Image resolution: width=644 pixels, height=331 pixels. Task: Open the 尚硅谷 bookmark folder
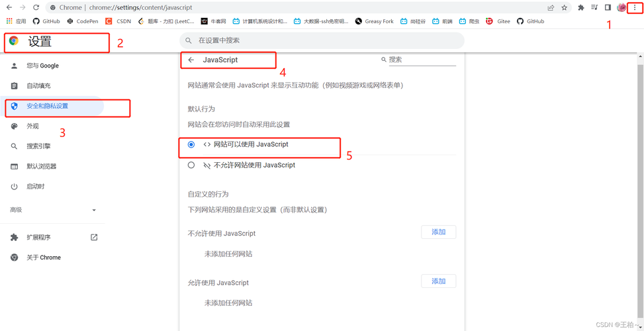pos(414,21)
